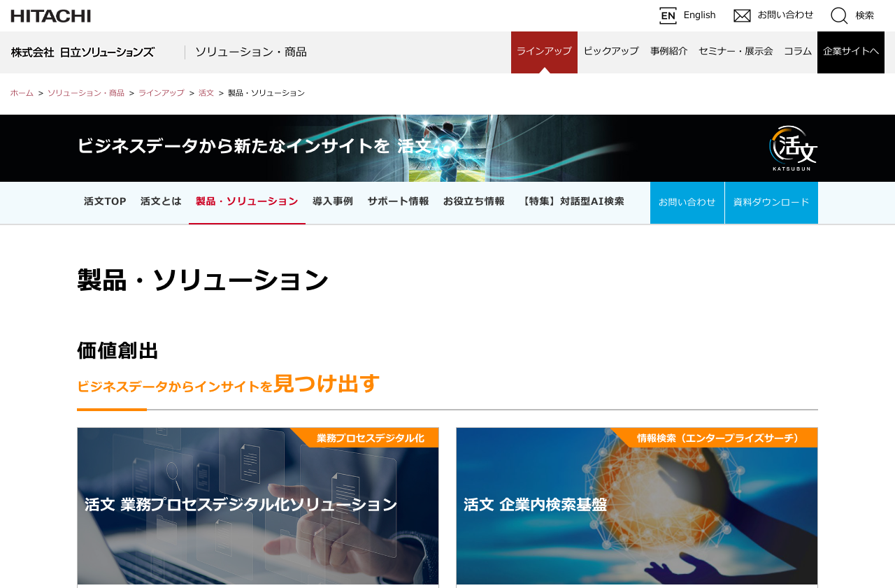This screenshot has height=588, width=895.
Task: Go to セミナー・展示会 section
Action: pos(736,51)
